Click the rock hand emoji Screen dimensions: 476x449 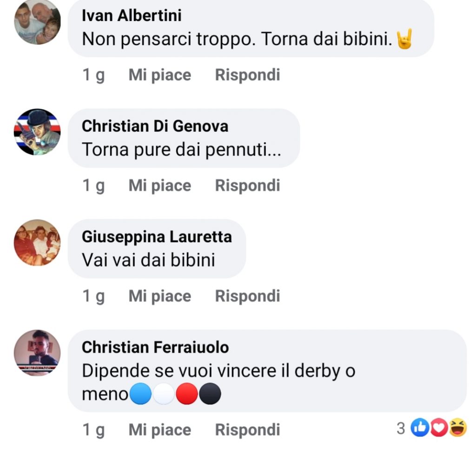pyautogui.click(x=405, y=40)
